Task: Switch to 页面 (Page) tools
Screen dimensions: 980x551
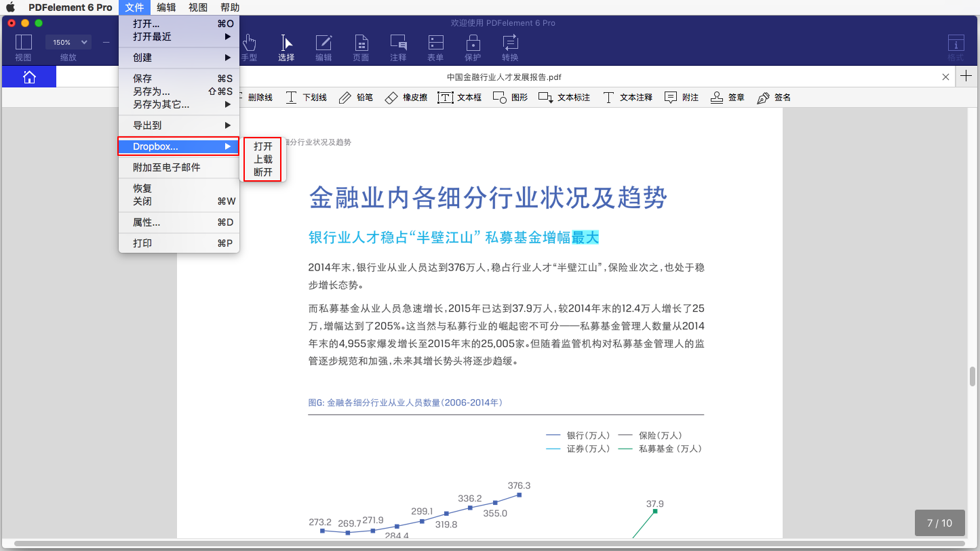Action: (x=361, y=47)
